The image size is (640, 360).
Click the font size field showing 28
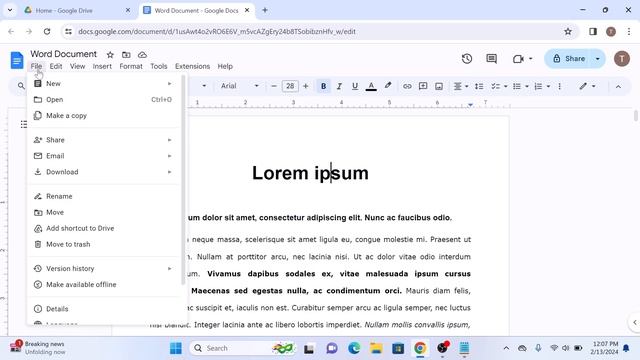pyautogui.click(x=290, y=86)
